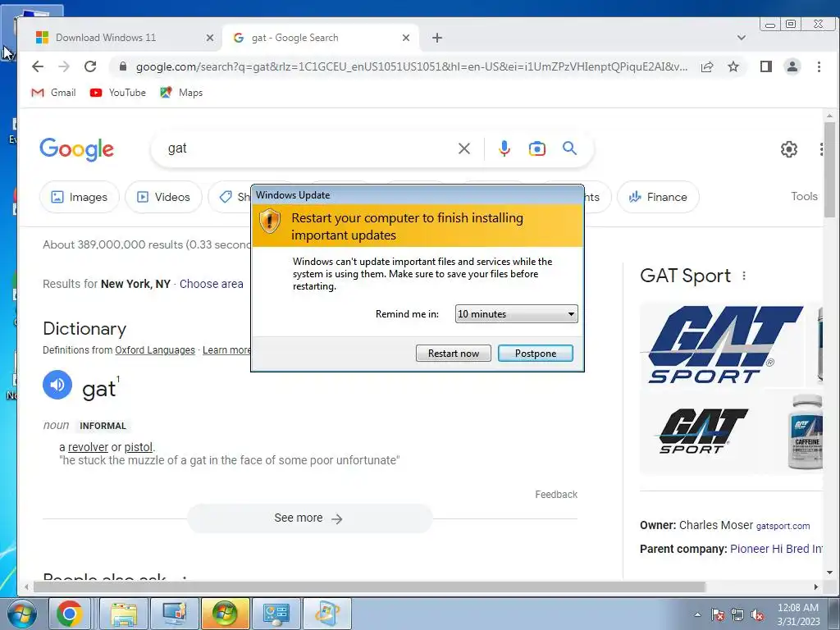Open a new browser tab
Image resolution: width=840 pixels, height=630 pixels.
click(437, 38)
